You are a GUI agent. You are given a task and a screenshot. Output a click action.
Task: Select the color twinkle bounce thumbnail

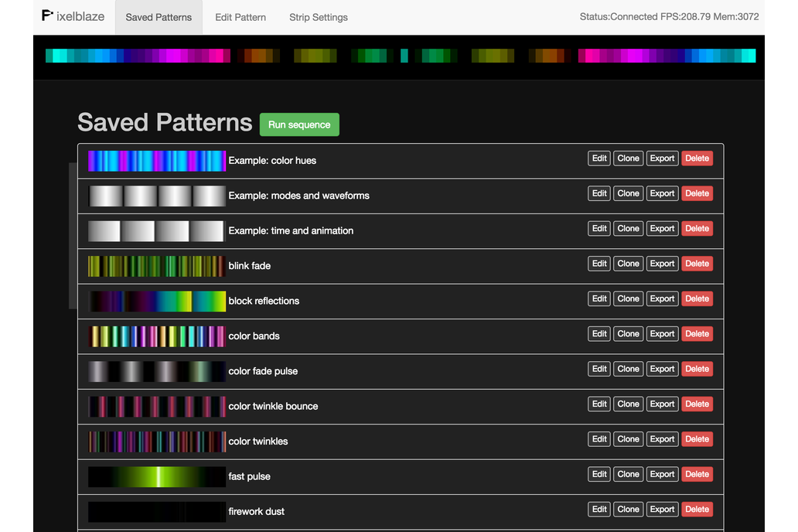157,407
